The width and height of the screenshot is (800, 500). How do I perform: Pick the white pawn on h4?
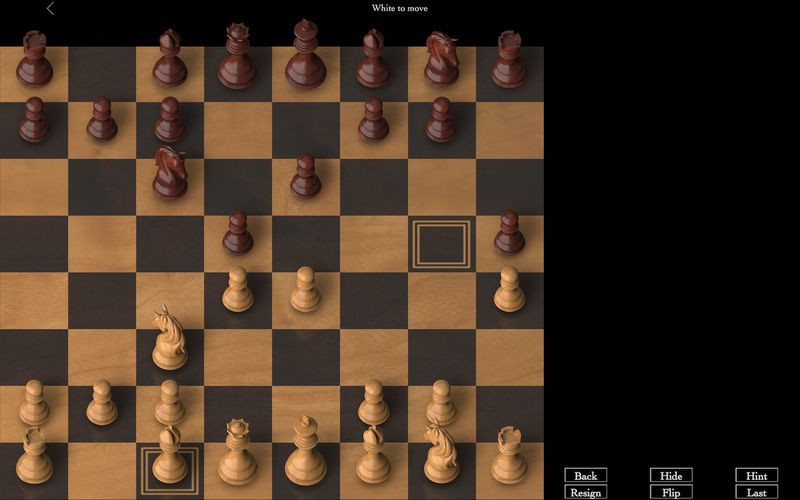[509, 289]
